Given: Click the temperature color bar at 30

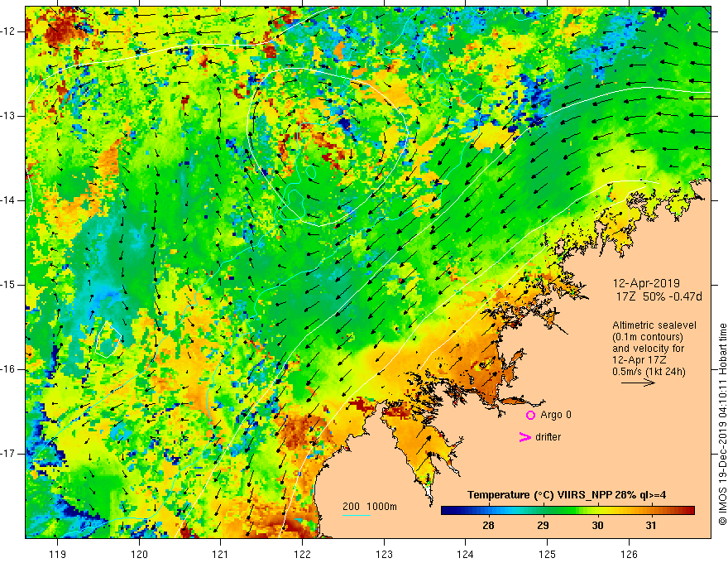Looking at the screenshot, I should click(x=597, y=511).
